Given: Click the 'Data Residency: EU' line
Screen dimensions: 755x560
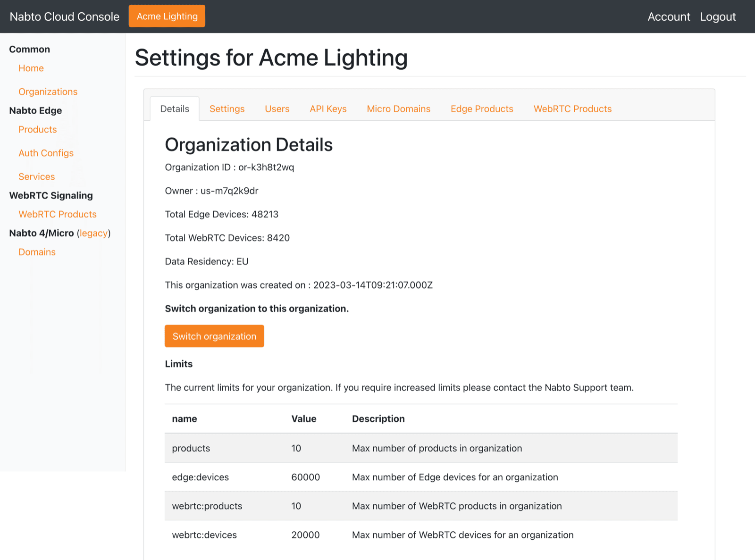Looking at the screenshot, I should point(207,261).
